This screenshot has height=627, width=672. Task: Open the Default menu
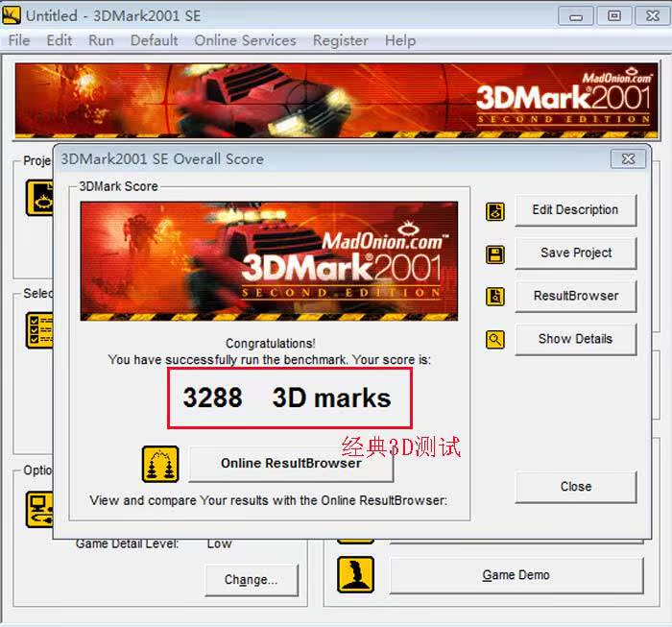154,40
